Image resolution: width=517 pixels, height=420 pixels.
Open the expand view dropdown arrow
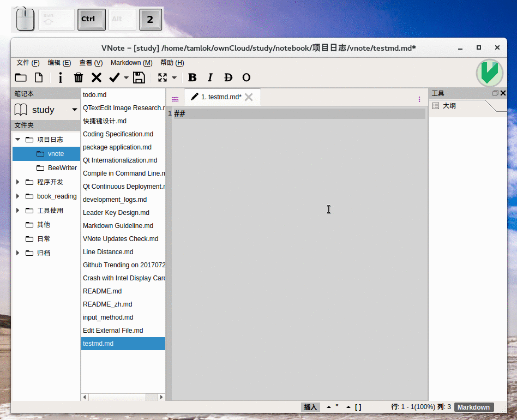point(175,77)
